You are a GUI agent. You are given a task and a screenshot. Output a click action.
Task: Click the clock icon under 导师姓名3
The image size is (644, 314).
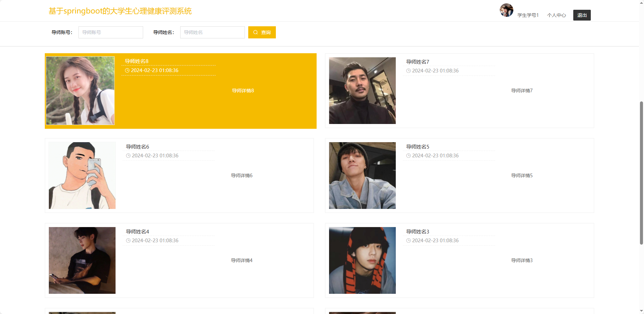click(408, 241)
